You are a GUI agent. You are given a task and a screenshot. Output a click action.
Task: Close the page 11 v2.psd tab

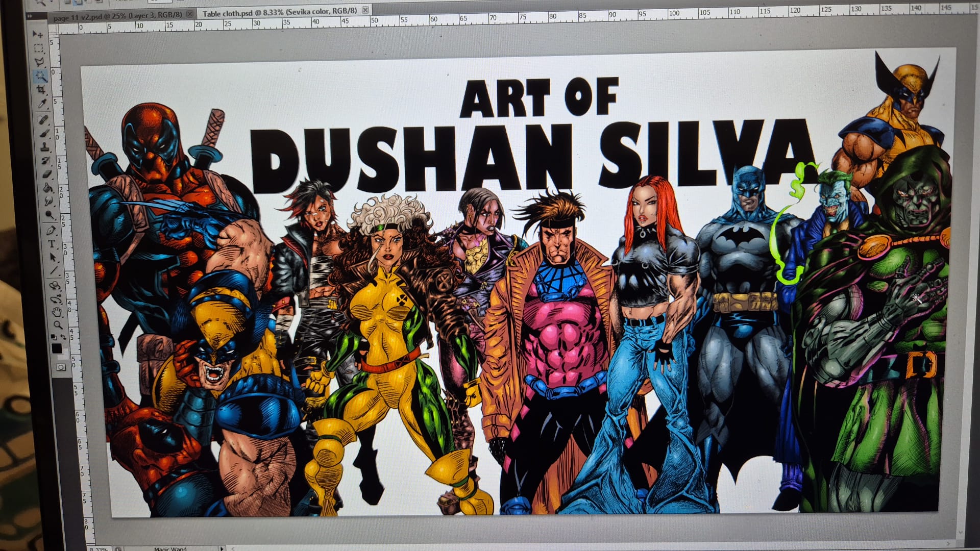(190, 14)
